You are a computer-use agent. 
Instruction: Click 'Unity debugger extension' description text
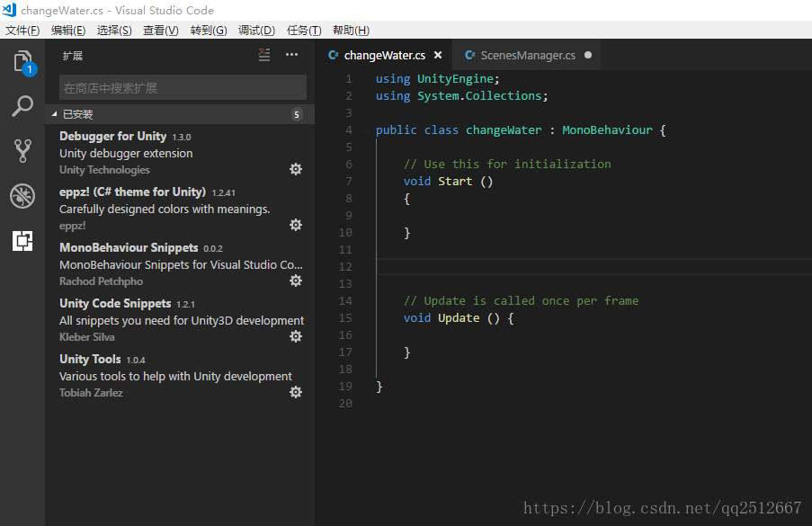click(x=126, y=153)
